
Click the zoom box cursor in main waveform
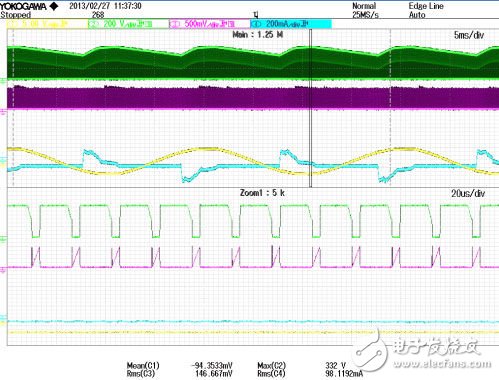click(311, 108)
